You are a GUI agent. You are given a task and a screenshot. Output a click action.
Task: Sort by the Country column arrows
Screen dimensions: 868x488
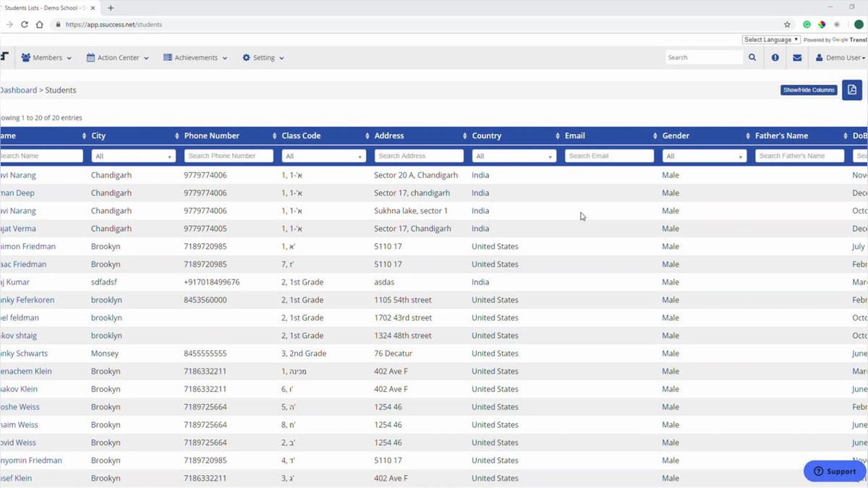pos(558,135)
